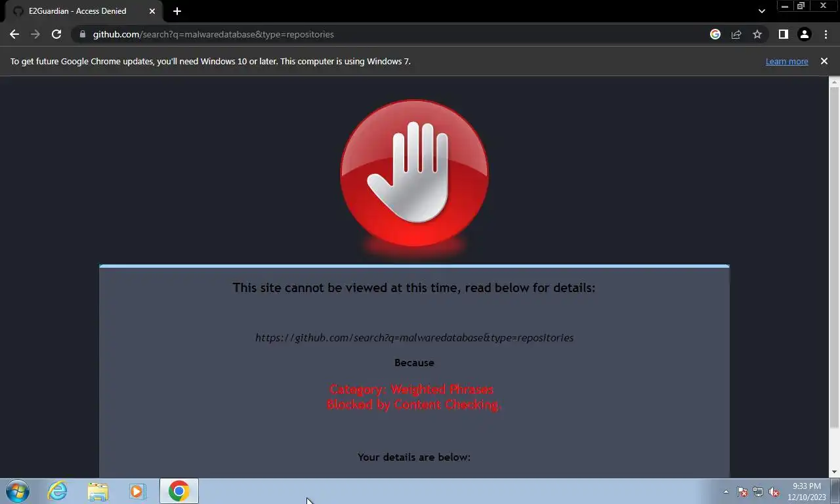Open Windows Explorer from the taskbar
The image size is (840, 504).
[98, 491]
